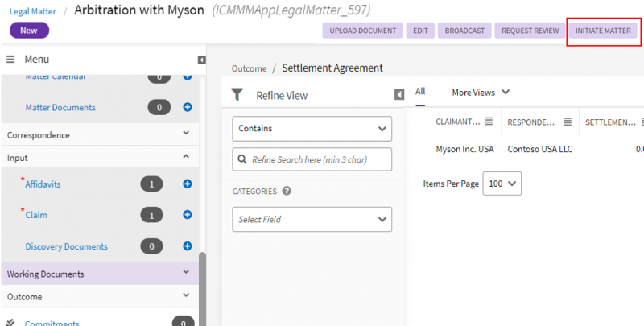This screenshot has height=326, width=644.
Task: Click the New status badge
Action: (29, 31)
